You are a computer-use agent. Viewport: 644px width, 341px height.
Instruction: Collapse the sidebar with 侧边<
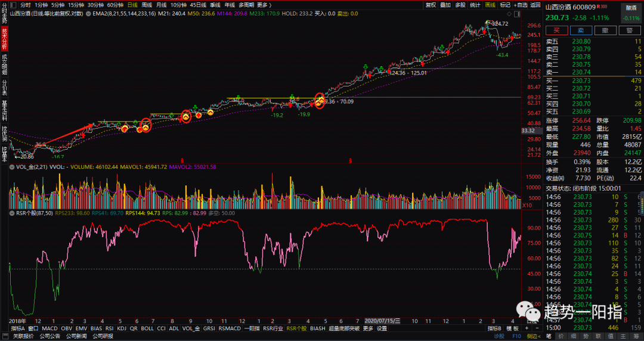[x=534, y=336]
